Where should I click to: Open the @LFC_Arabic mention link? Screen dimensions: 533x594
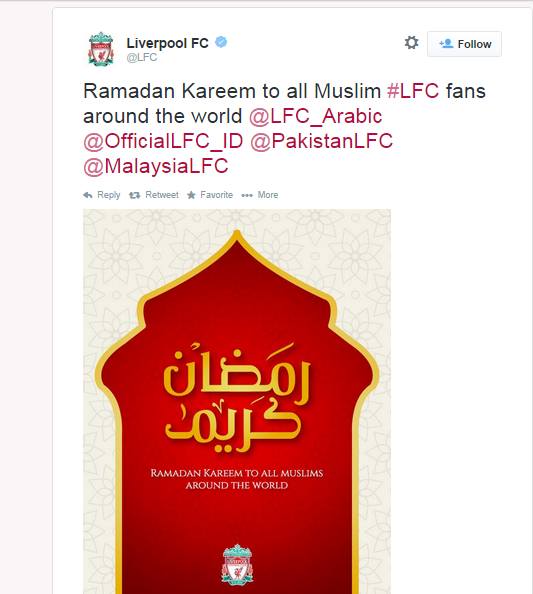[x=316, y=116]
